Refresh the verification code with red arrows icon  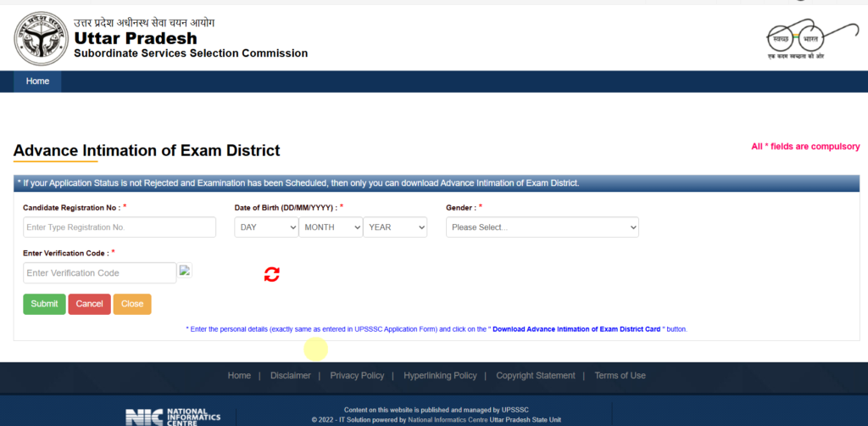[272, 273]
